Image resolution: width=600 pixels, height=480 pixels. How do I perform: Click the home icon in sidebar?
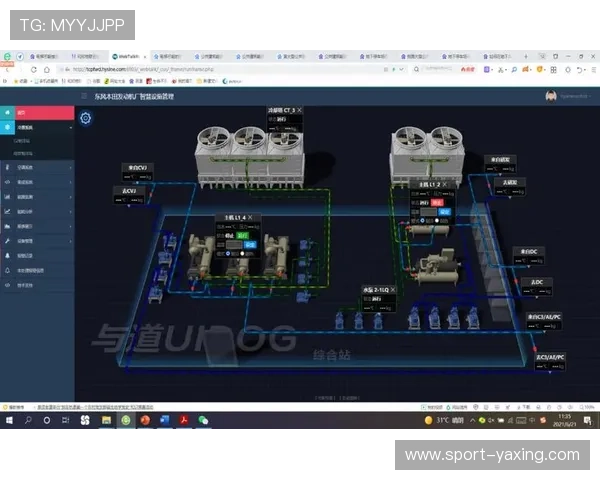coord(7,112)
